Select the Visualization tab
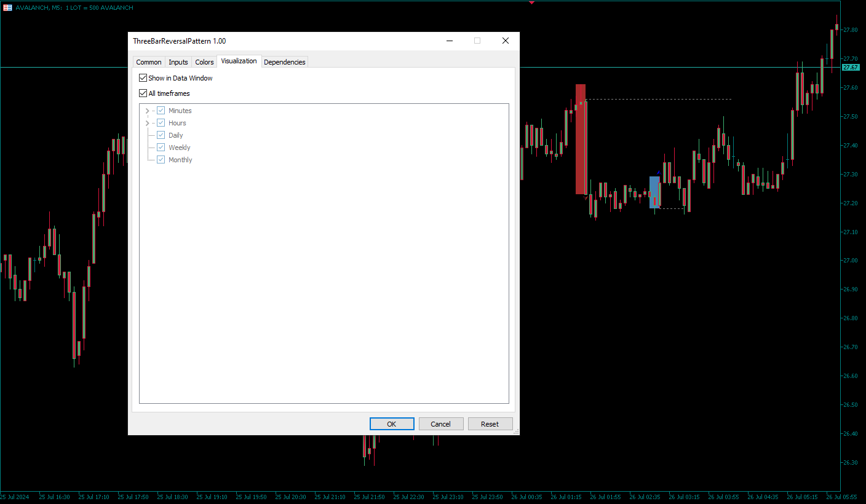The height and width of the screenshot is (504, 866). tap(239, 61)
